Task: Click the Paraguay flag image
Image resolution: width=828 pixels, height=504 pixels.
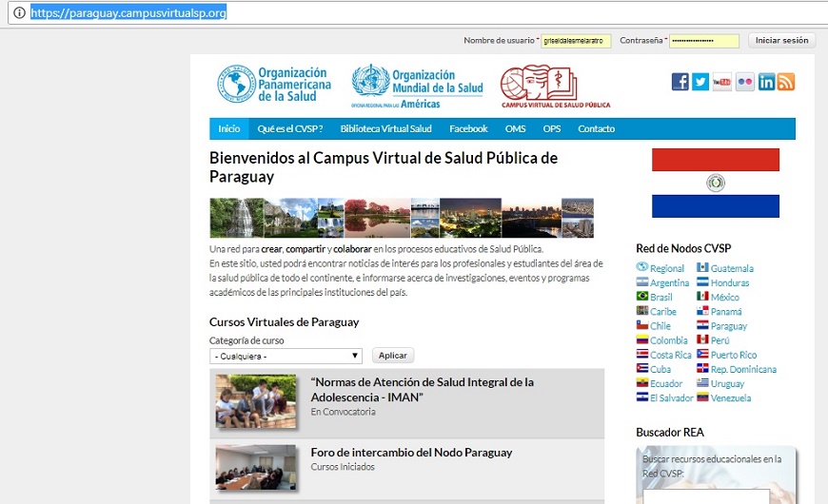Action: (716, 183)
